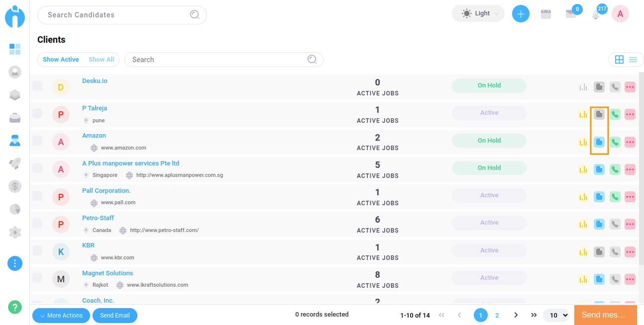Open the pie chart reports icon

point(15,209)
